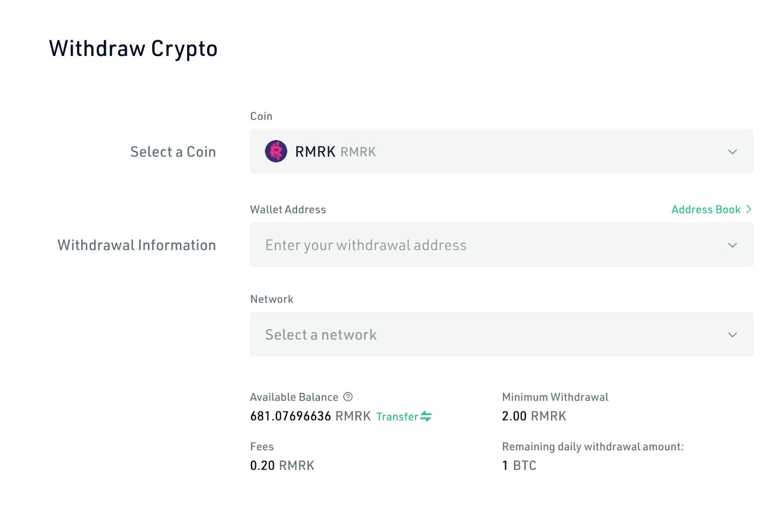This screenshot has height=532, width=778.
Task: Click the RMRK coin selector field
Action: tap(501, 151)
